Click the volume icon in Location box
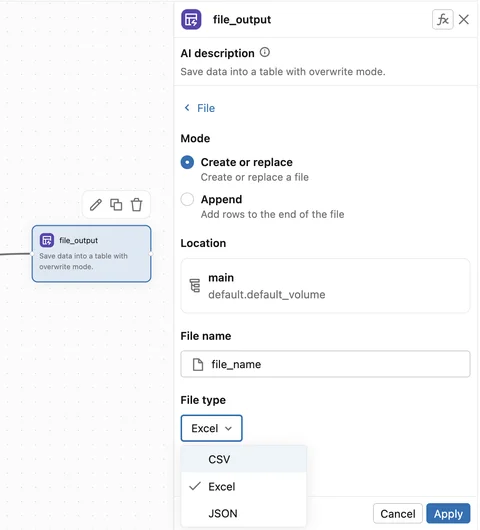Viewport: 480px width, 530px height. point(195,286)
